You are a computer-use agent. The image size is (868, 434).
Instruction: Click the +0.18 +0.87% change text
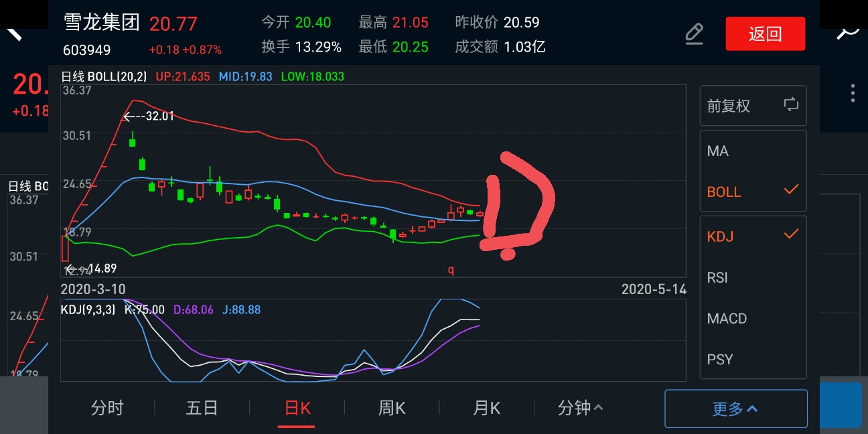click(185, 50)
